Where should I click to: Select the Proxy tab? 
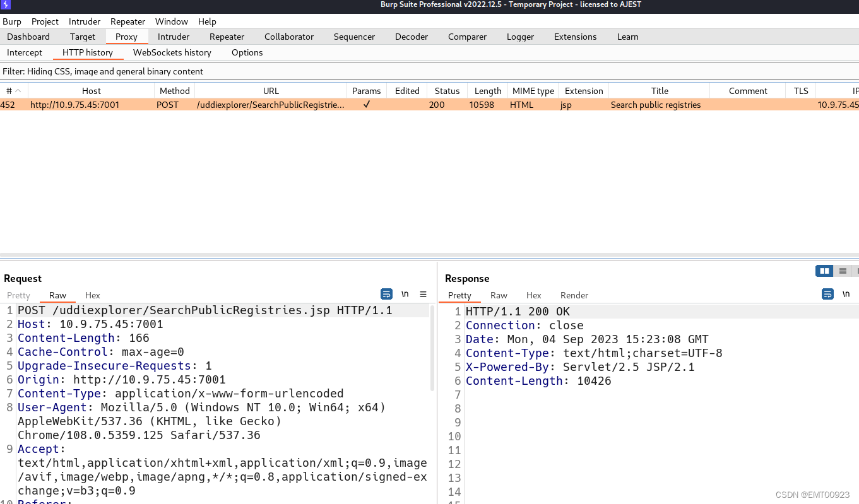pyautogui.click(x=127, y=37)
